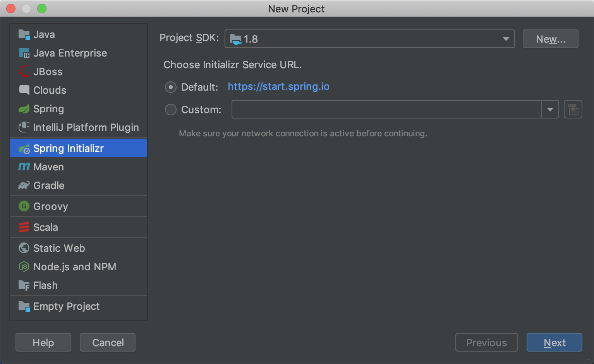Image resolution: width=594 pixels, height=364 pixels.
Task: Choose Java Enterprise project type
Action: click(x=79, y=53)
